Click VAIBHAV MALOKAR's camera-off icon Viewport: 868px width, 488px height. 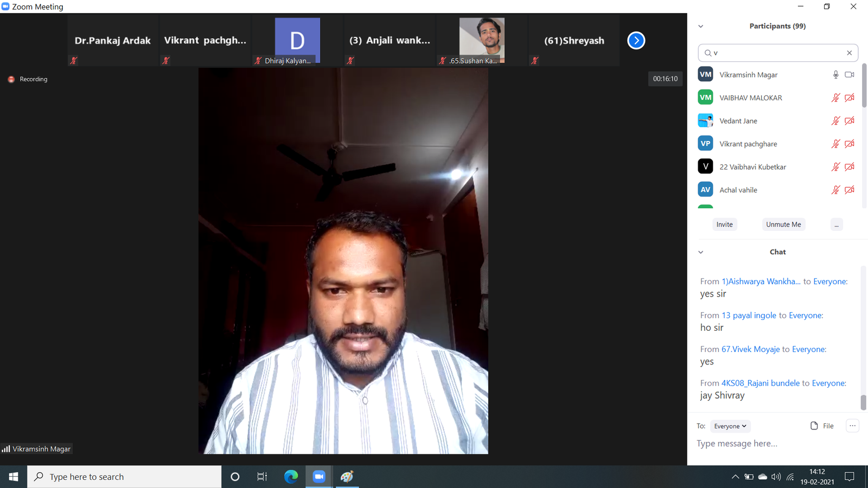(x=850, y=98)
